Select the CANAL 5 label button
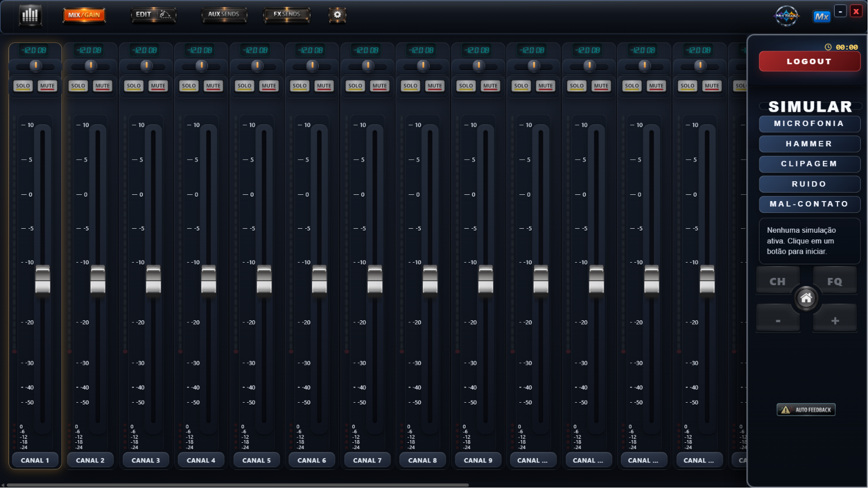Image resolution: width=868 pixels, height=488 pixels. click(x=257, y=460)
